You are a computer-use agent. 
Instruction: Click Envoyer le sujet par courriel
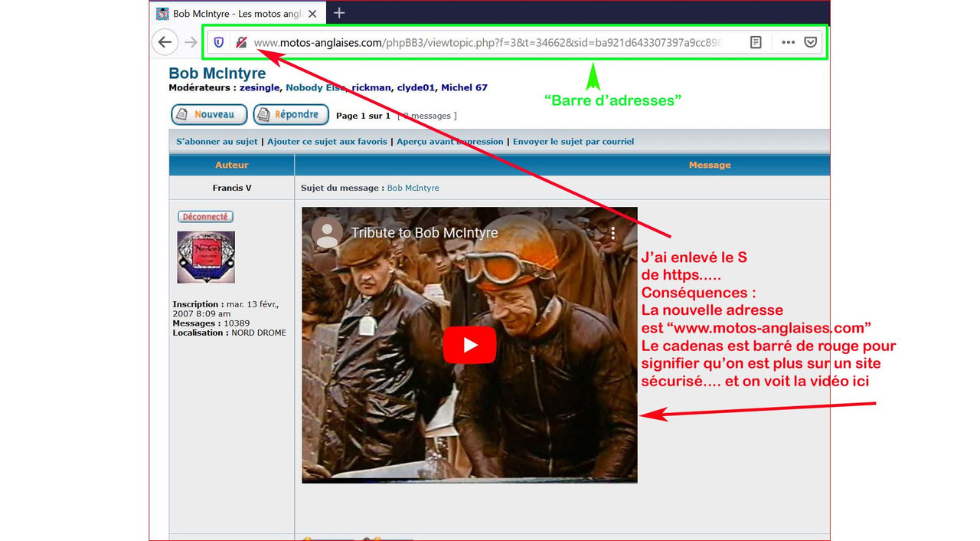tap(573, 142)
